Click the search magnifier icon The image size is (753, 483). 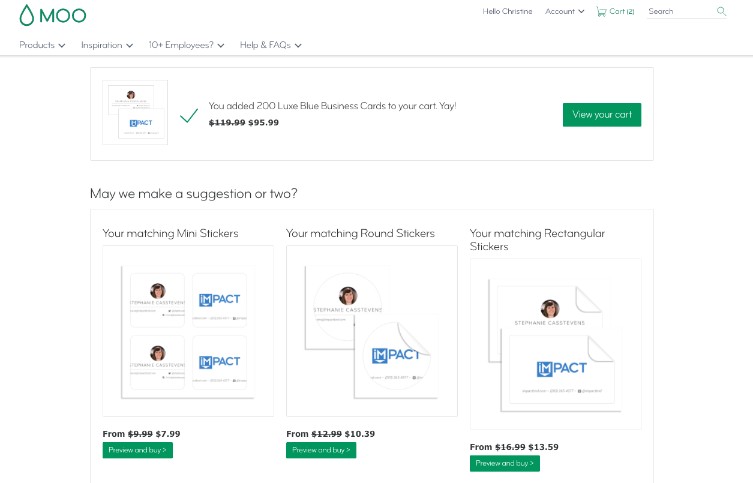[721, 12]
